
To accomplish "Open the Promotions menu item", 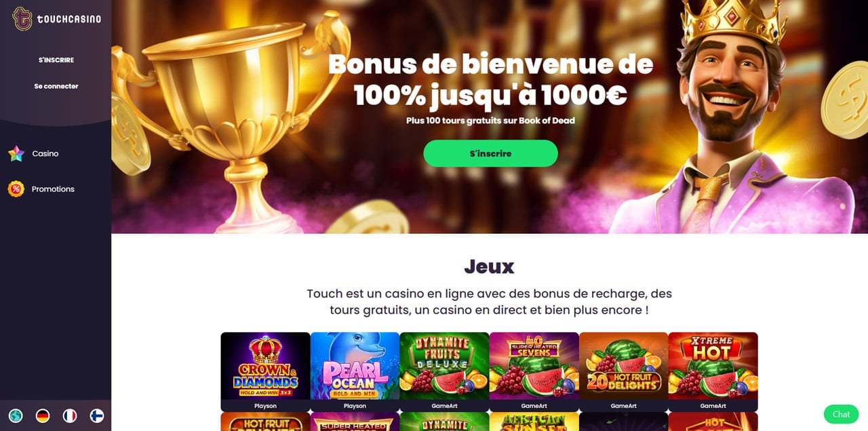I will coord(53,189).
